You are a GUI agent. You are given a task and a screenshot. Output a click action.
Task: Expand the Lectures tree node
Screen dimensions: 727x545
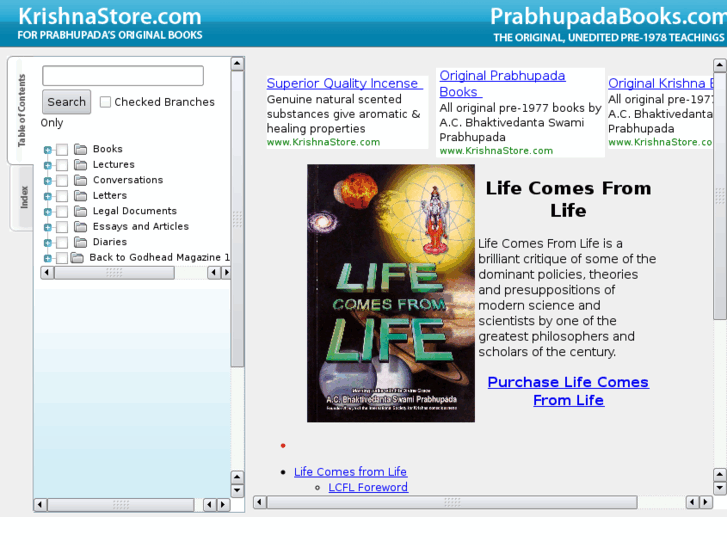(x=47, y=165)
